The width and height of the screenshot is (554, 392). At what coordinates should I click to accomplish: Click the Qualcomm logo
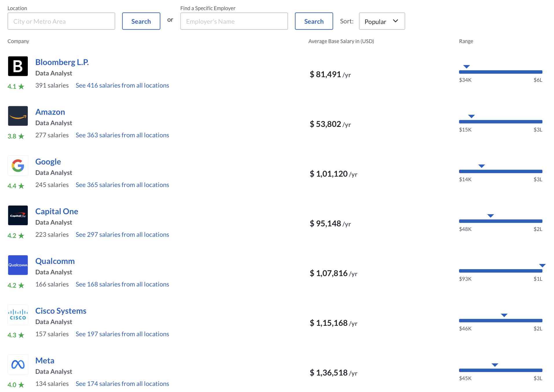point(18,265)
